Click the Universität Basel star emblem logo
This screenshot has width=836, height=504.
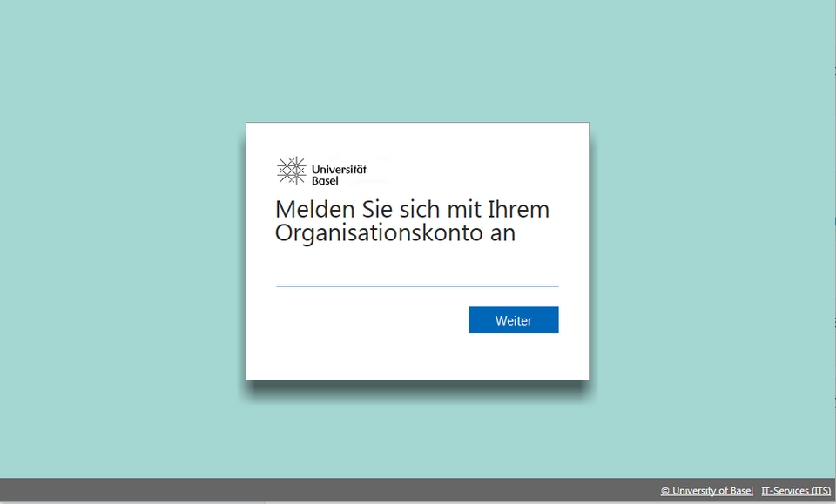[x=291, y=171]
